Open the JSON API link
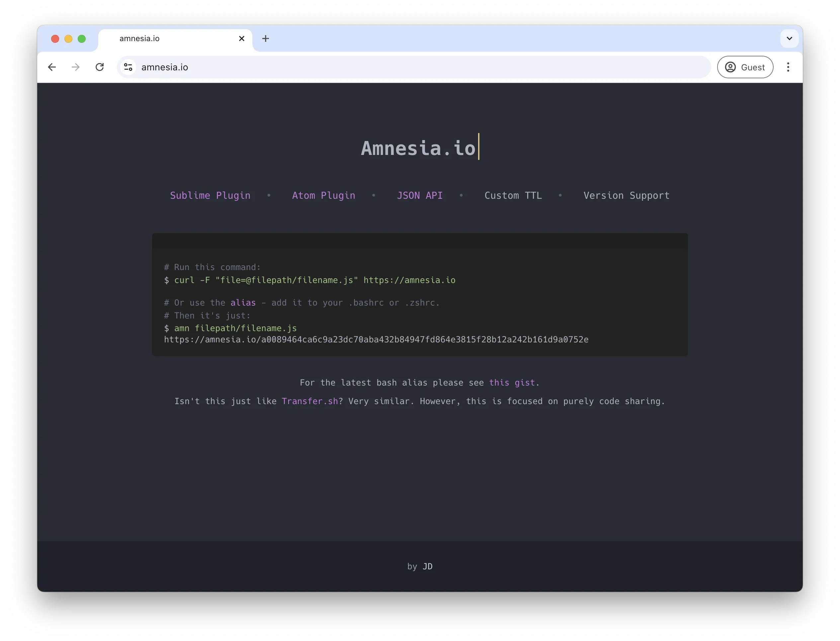Viewport: 840px width, 641px height. pos(420,195)
